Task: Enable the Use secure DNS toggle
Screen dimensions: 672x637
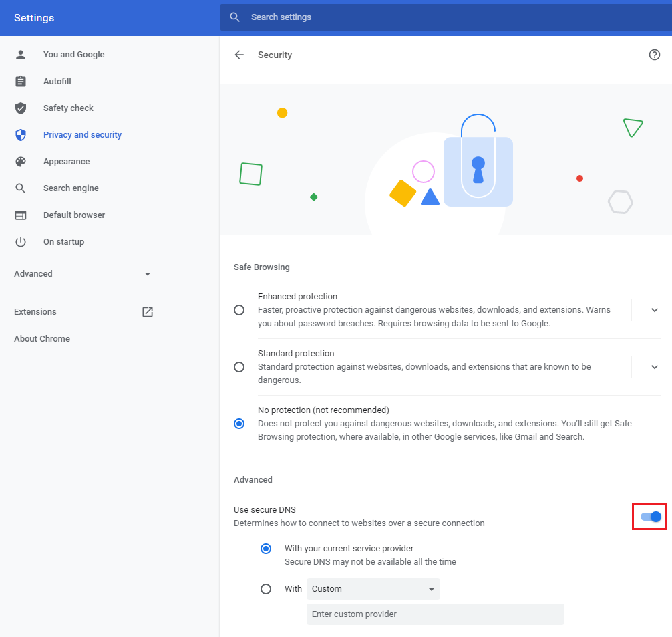Action: (x=649, y=516)
